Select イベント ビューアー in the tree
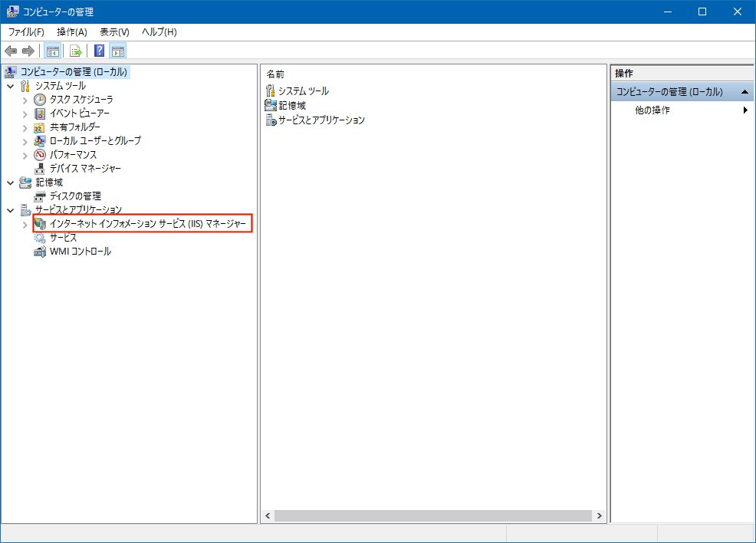Viewport: 756px width, 543px height. coord(80,114)
